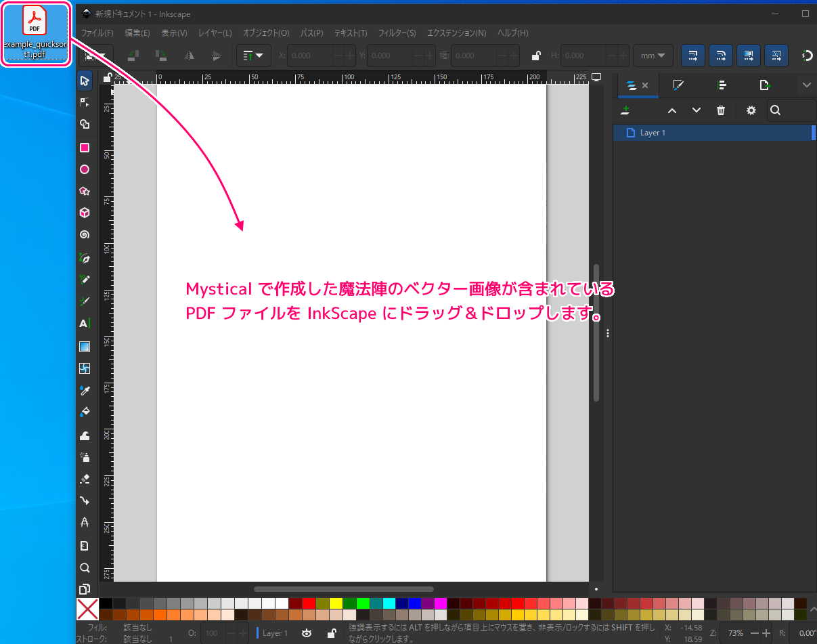Select the Rectangle tool
The width and height of the screenshot is (817, 644).
85,148
